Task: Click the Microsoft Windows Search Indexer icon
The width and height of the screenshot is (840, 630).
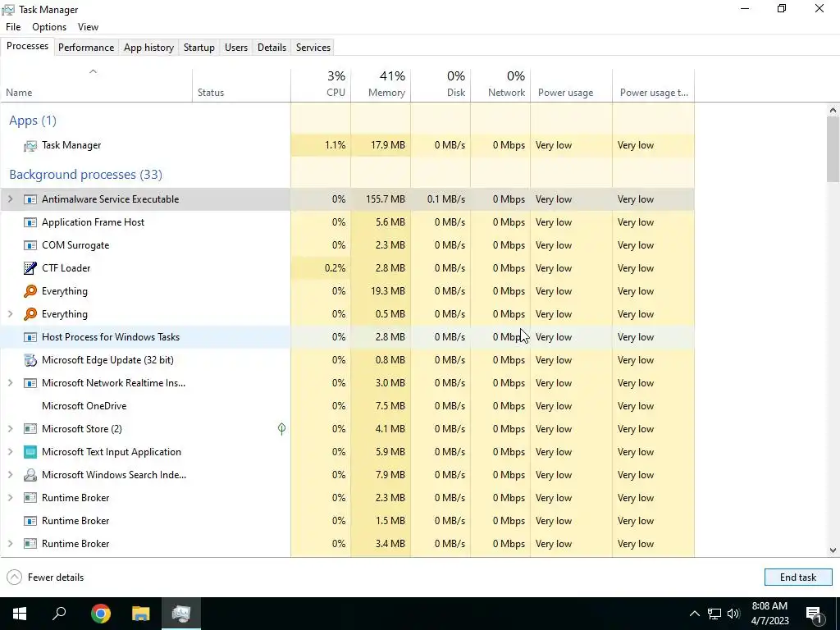Action: 30,475
